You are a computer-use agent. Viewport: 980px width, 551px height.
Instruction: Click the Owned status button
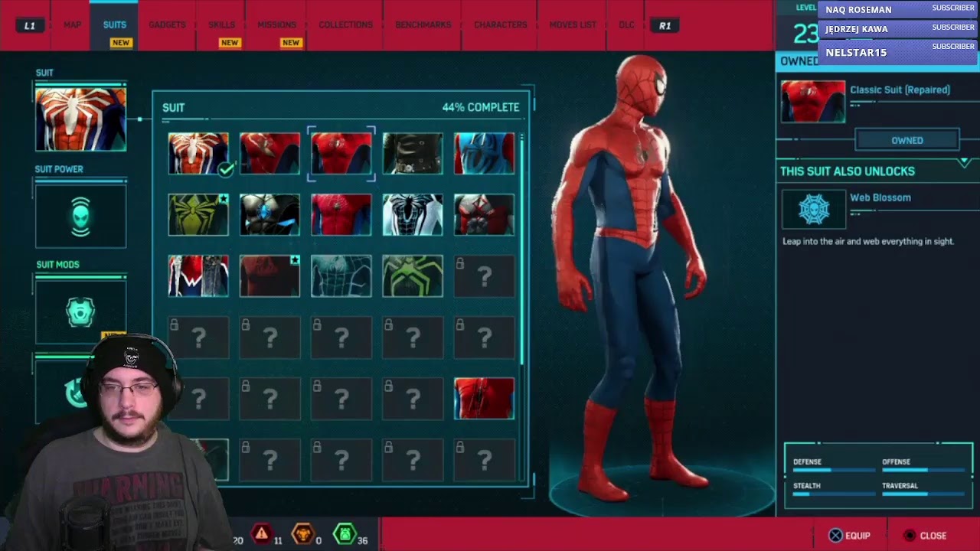(x=907, y=140)
